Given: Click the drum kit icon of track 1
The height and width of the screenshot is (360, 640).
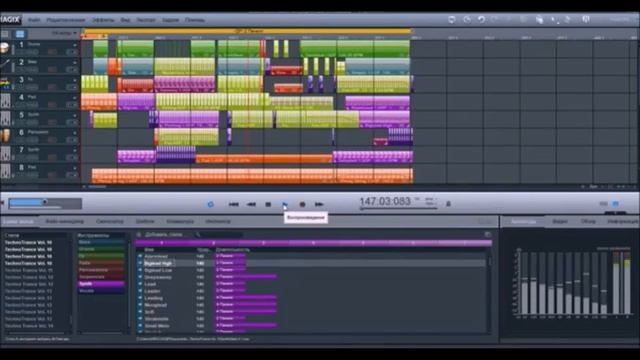Looking at the screenshot, I should tap(4, 49).
